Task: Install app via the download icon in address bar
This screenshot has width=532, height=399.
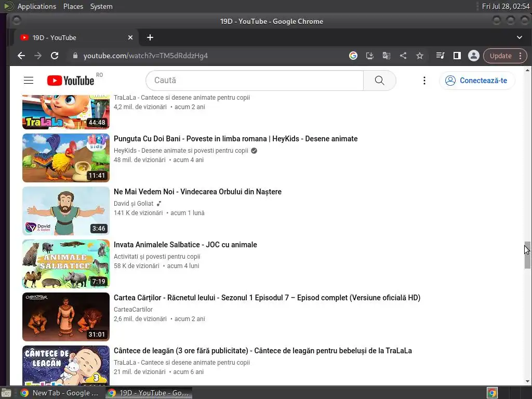Action: (370, 56)
